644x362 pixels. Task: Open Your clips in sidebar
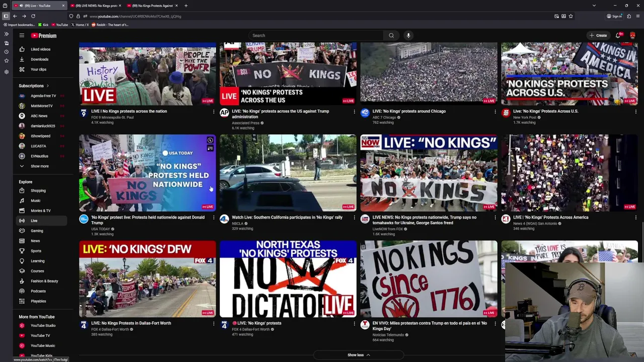point(39,69)
